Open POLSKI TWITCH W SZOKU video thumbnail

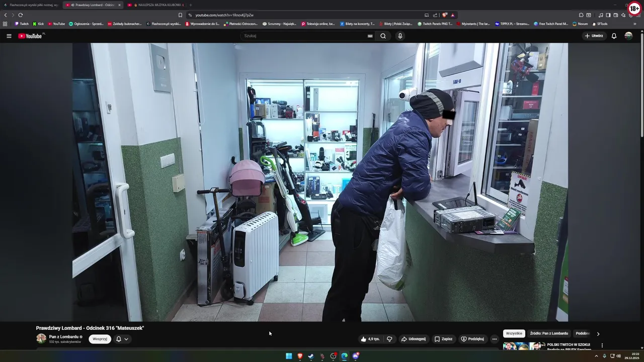point(524,346)
